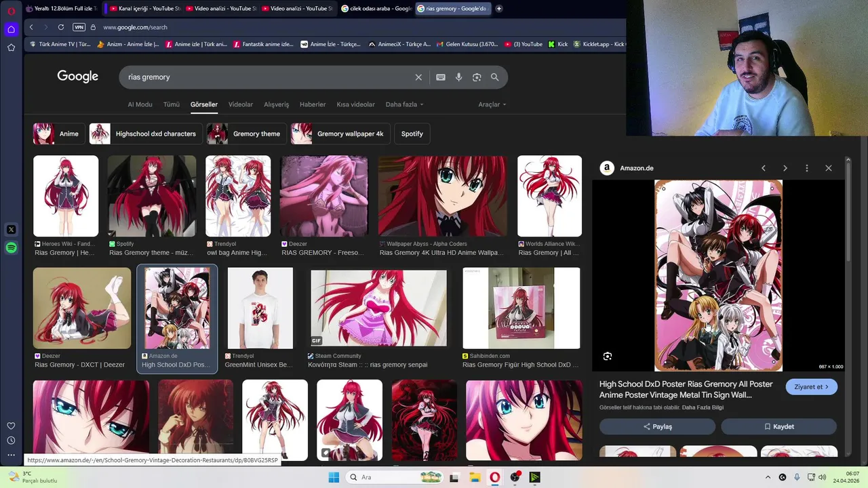This screenshot has width=868, height=488.
Task: Open the Spotify sidebar panel
Action: click(x=11, y=248)
